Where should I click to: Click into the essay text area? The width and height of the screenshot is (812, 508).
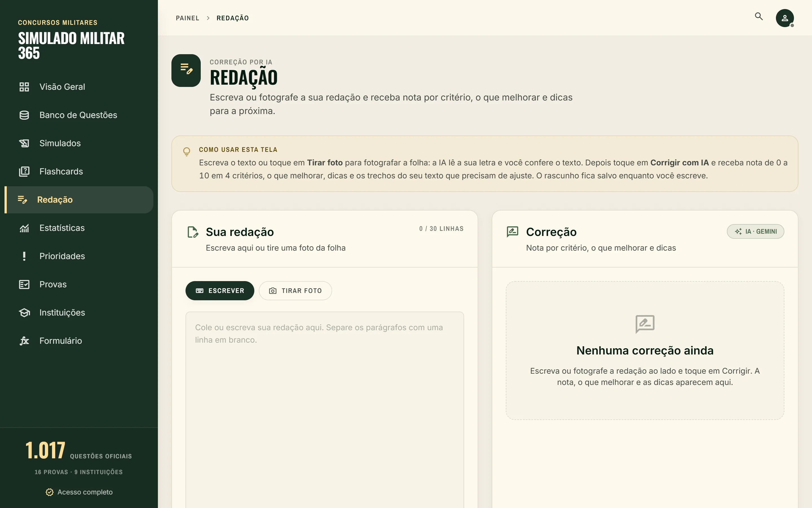coord(325,410)
